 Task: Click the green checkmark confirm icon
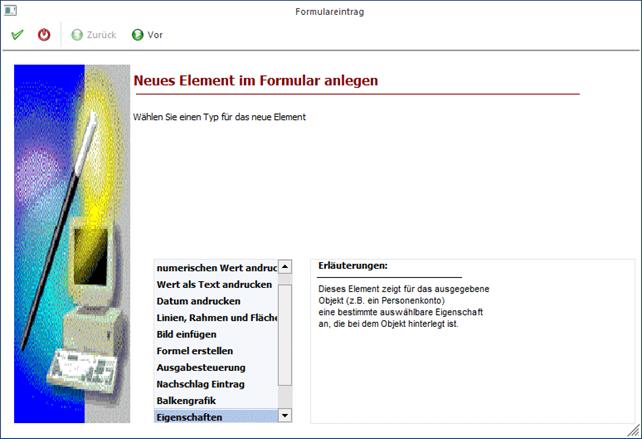point(17,35)
